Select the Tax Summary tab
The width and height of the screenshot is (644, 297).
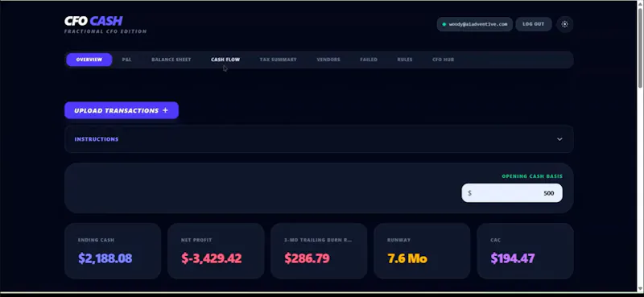point(278,60)
